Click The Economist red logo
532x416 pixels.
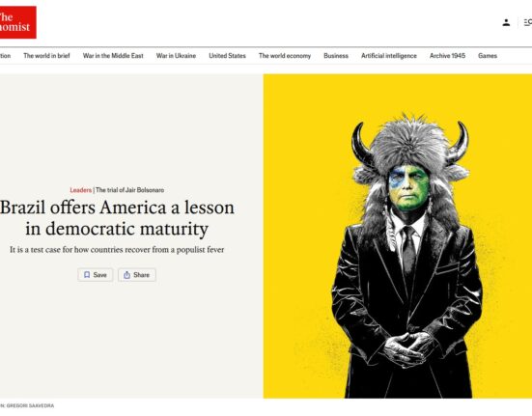(17, 22)
